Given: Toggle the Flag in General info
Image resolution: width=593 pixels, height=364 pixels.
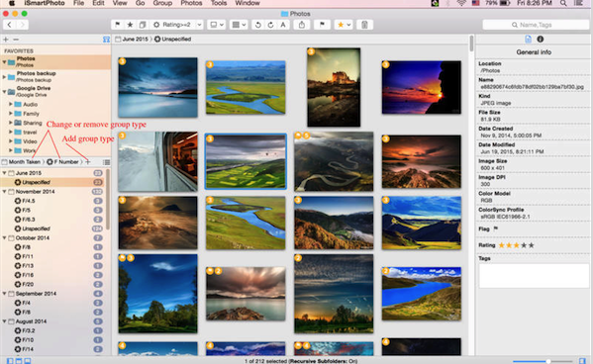Looking at the screenshot, I should [x=495, y=228].
